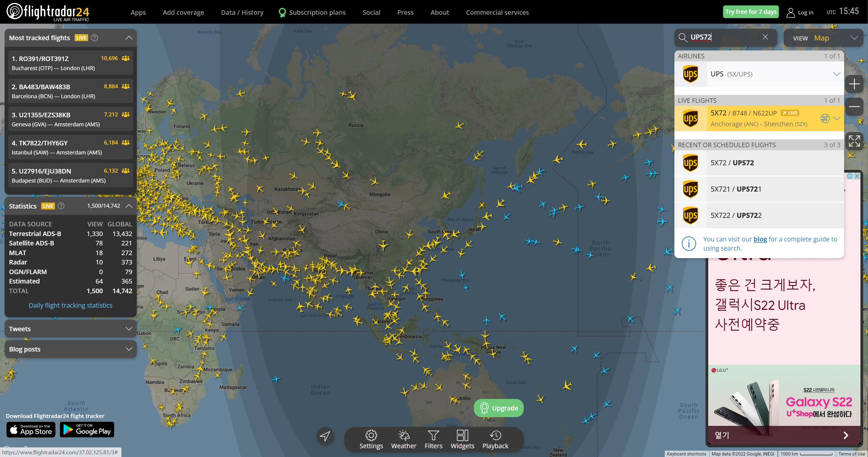Open the About menu
Screen dimensions: 868x457
click(439, 12)
